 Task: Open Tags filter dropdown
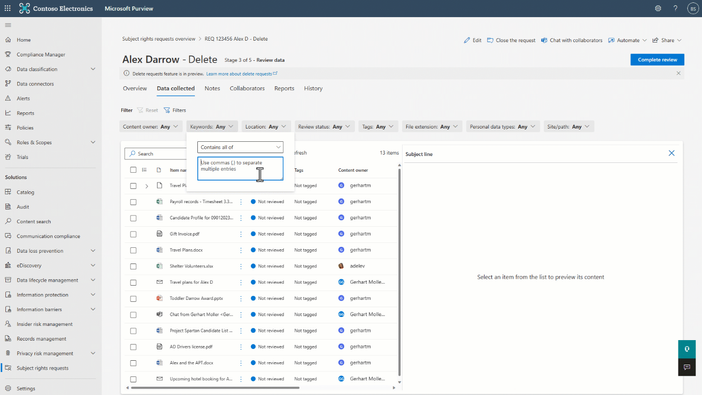tap(378, 127)
